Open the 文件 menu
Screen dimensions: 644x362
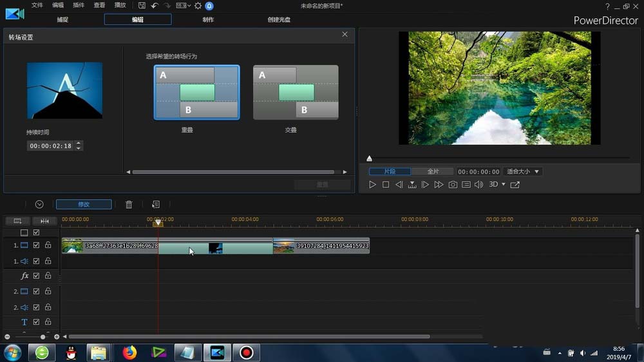click(37, 5)
